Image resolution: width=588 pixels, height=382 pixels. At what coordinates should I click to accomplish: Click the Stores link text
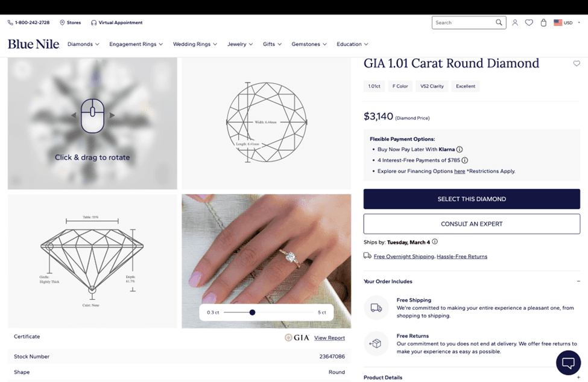(x=74, y=22)
